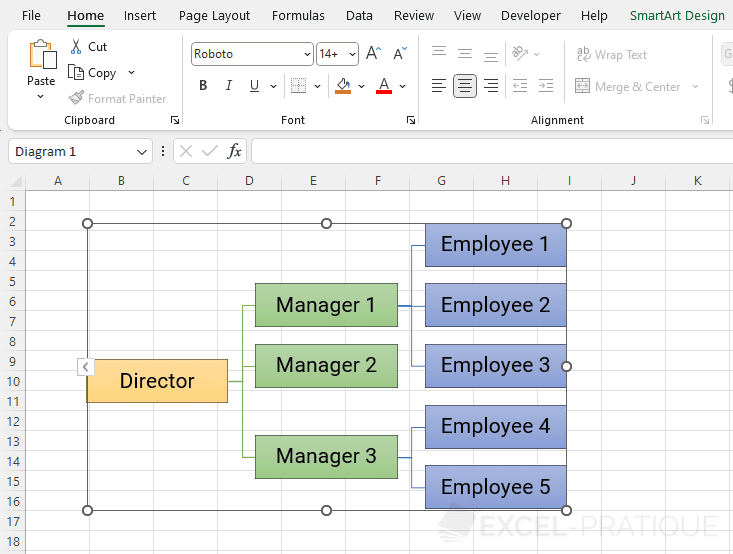
Task: Click the Paste clipboard icon
Action: point(42,55)
